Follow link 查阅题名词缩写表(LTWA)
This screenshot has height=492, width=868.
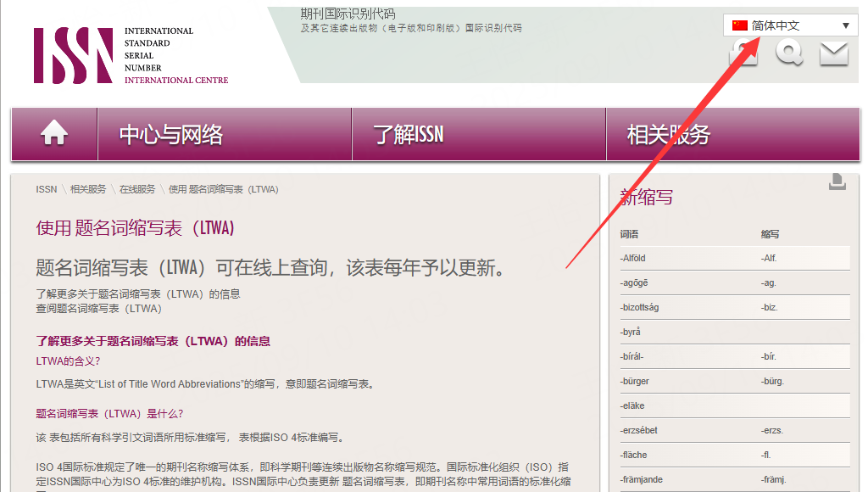[x=99, y=309]
